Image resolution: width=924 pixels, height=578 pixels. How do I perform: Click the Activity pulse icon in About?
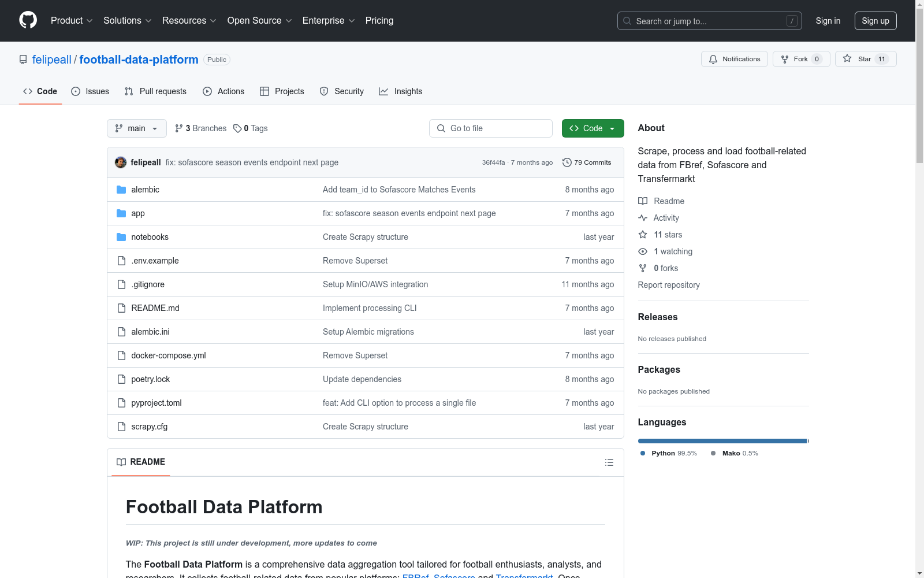tap(643, 218)
